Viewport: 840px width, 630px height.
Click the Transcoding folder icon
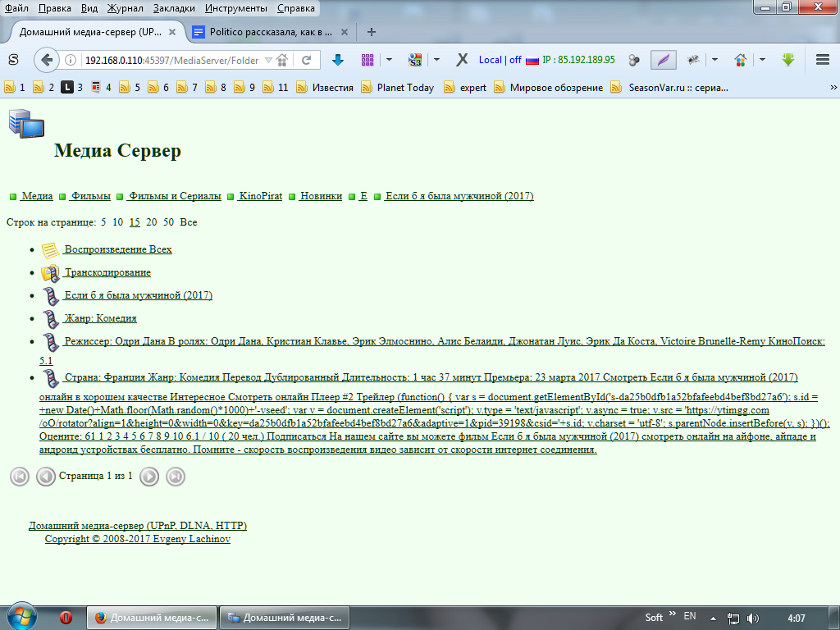(x=51, y=273)
